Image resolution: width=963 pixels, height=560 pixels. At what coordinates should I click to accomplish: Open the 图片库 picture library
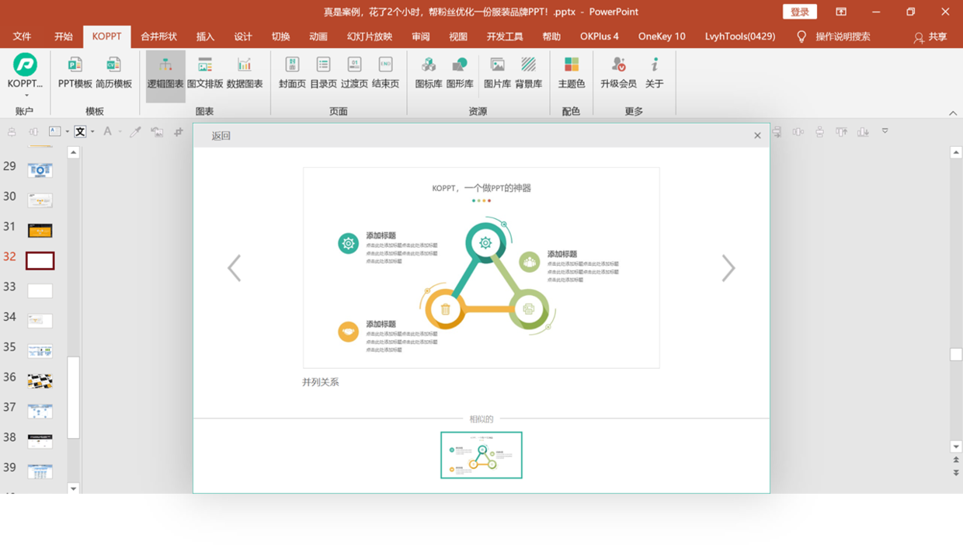coord(497,73)
